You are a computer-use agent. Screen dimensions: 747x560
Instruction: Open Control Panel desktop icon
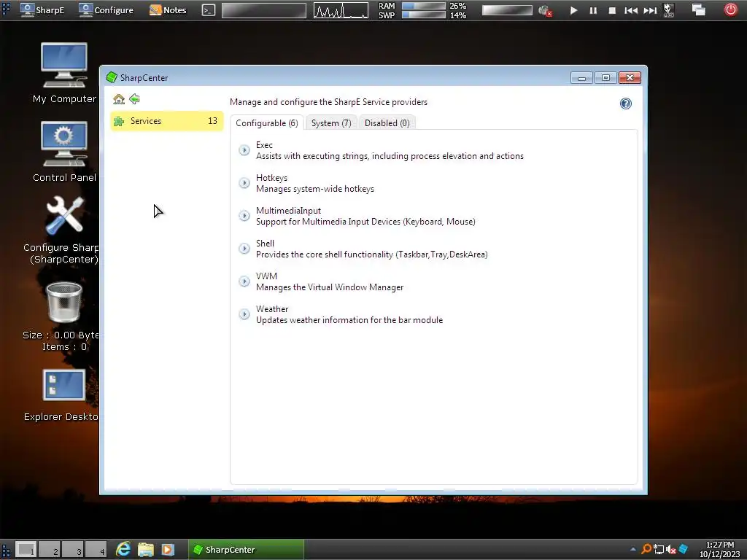point(64,152)
